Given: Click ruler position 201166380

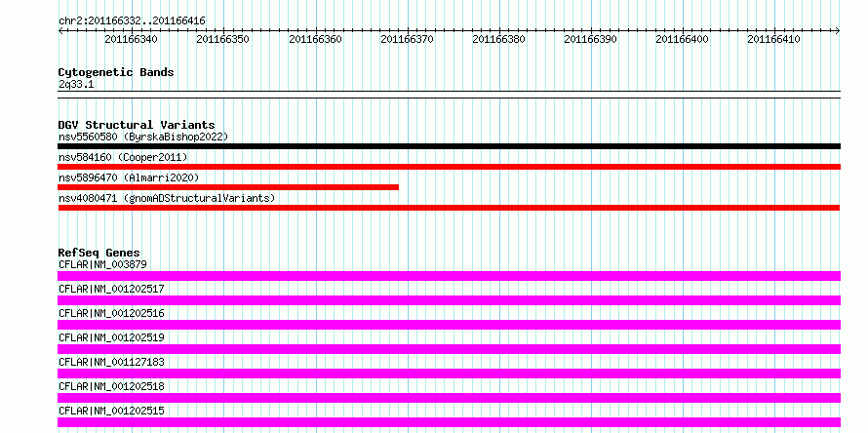Looking at the screenshot, I should pos(498,39).
